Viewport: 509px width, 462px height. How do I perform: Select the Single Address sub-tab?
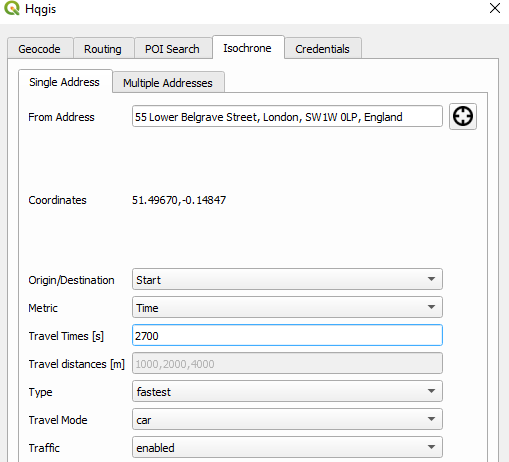[65, 81]
